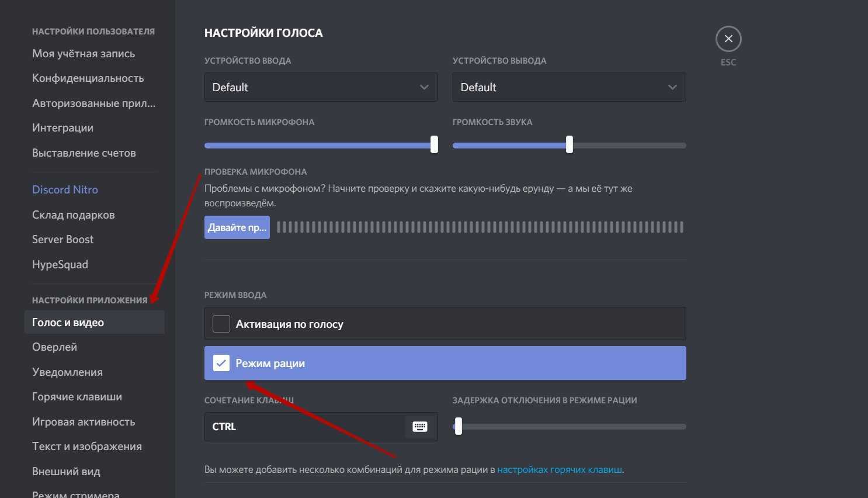The width and height of the screenshot is (868, 498).
Task: Click the Режим ввода label
Action: coord(235,295)
